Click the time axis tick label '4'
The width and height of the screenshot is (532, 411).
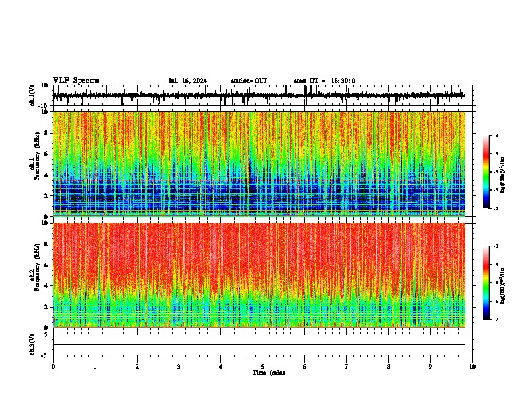[221, 367]
